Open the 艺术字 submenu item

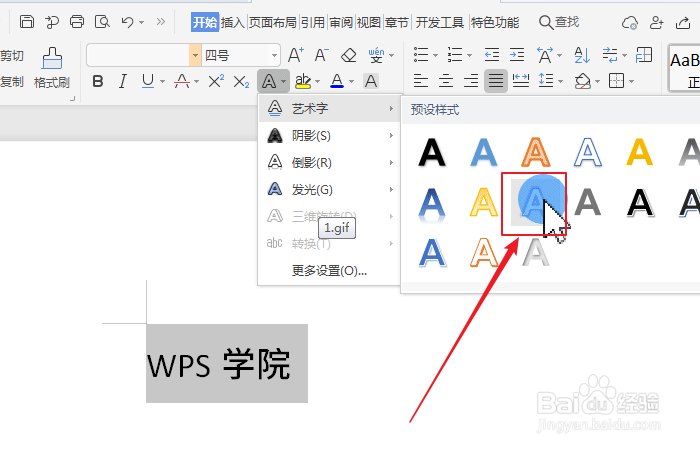(x=329, y=108)
